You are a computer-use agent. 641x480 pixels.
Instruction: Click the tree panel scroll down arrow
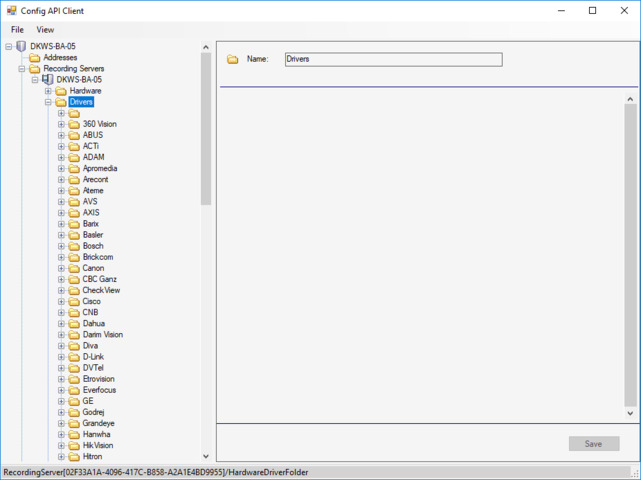coord(206,456)
